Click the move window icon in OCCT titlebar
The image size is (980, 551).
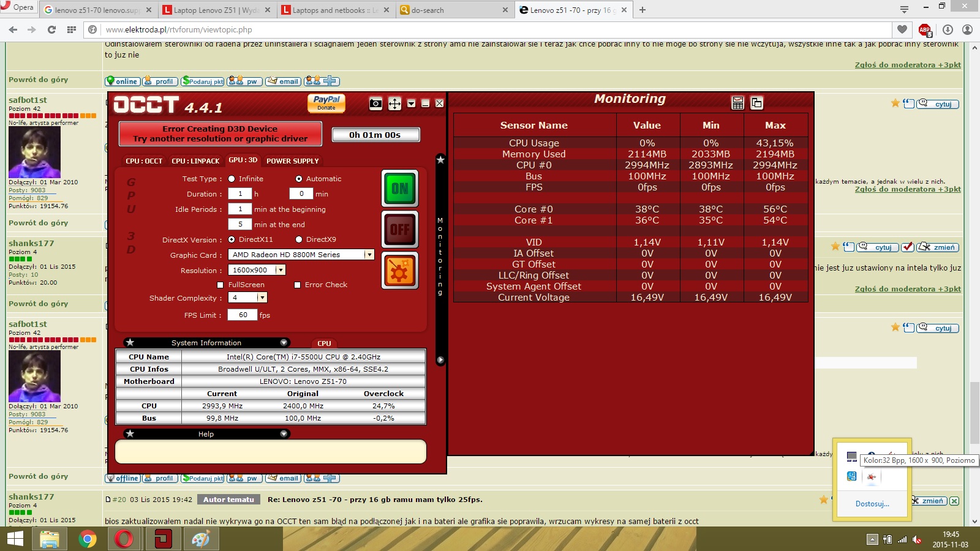[394, 103]
